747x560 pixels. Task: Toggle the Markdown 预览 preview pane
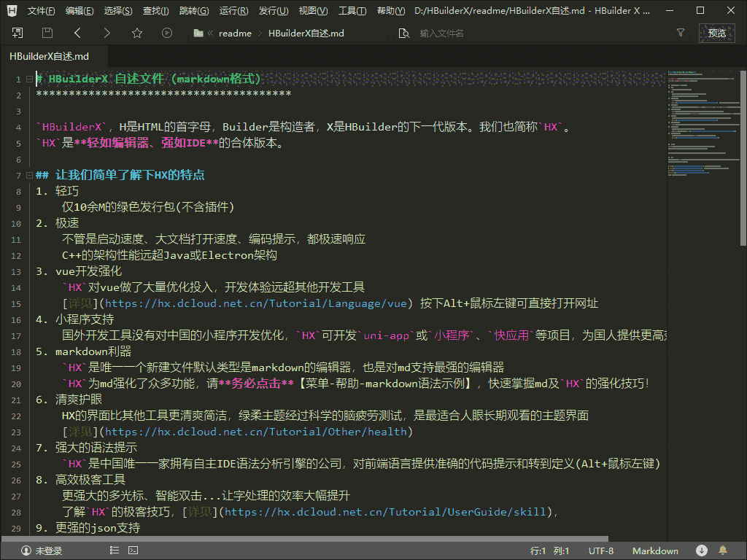[716, 33]
